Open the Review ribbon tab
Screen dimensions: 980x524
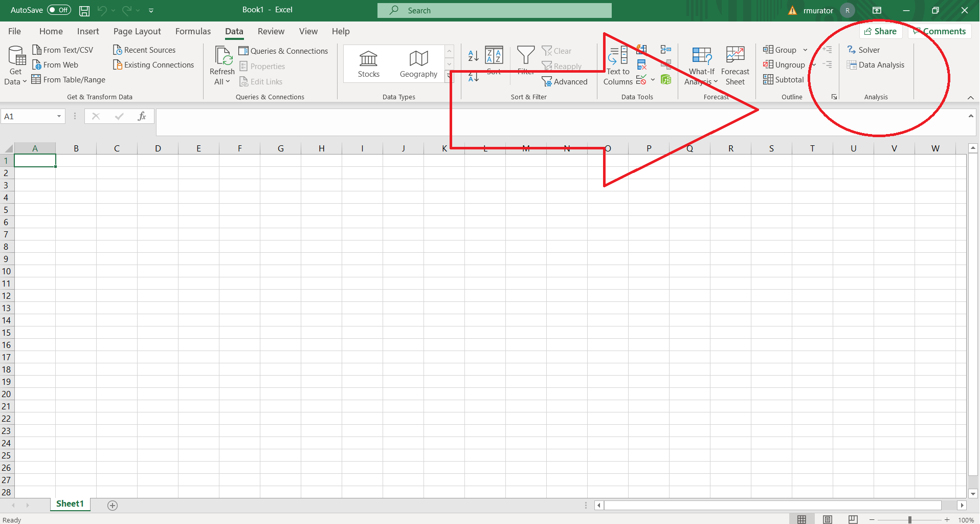271,31
